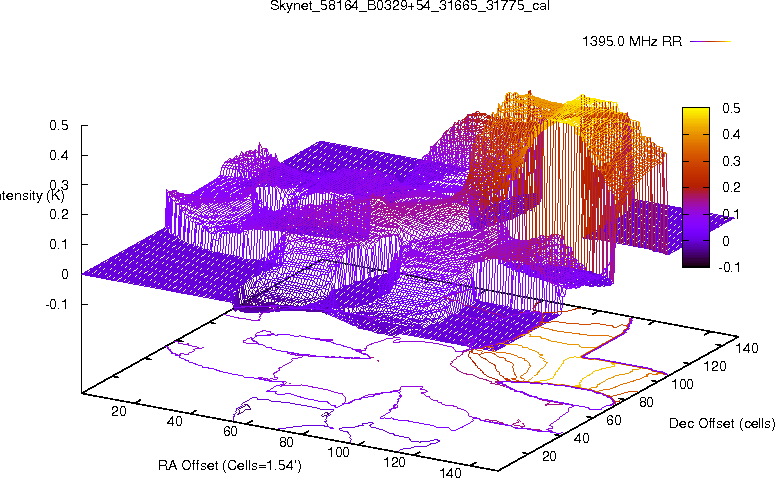The width and height of the screenshot is (775, 478).
Task: Click the 60 tick on the RA Offset axis
Action: point(230,432)
